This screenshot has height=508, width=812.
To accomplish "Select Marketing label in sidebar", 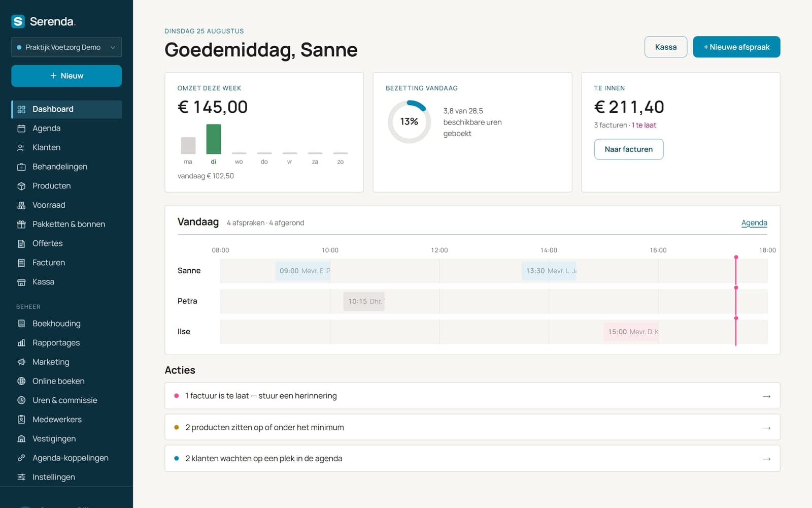I will coord(51,362).
